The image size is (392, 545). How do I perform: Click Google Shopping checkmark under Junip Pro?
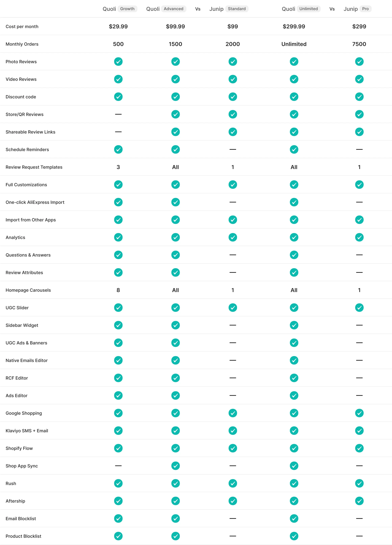(359, 413)
